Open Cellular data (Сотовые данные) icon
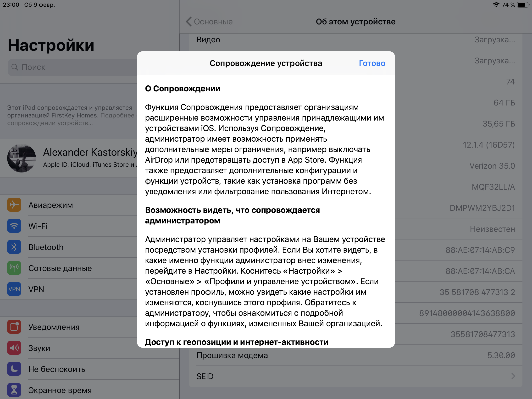The image size is (532, 399). [14, 268]
